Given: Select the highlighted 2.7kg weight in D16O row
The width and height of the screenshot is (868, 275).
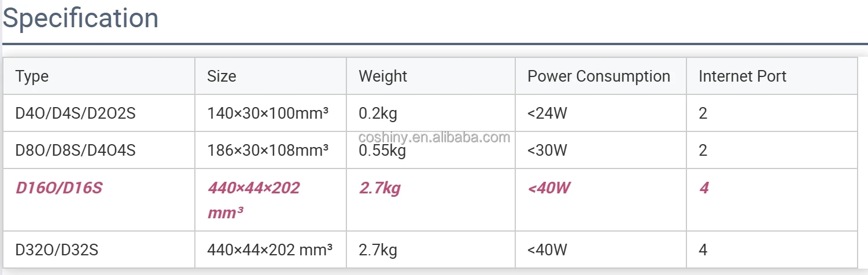Looking at the screenshot, I should coord(379,188).
